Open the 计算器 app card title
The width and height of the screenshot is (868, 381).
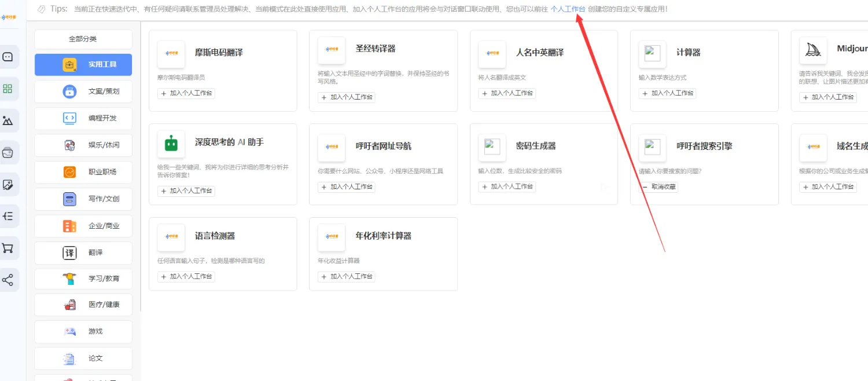click(688, 53)
